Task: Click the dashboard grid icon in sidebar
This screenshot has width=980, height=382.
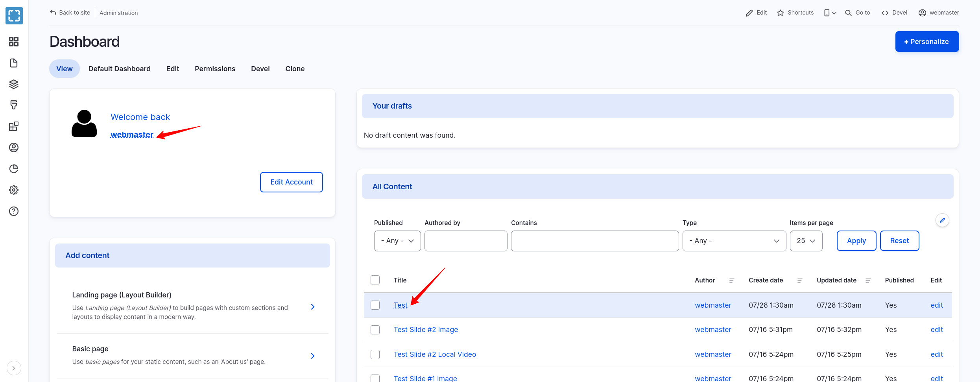Action: tap(14, 42)
